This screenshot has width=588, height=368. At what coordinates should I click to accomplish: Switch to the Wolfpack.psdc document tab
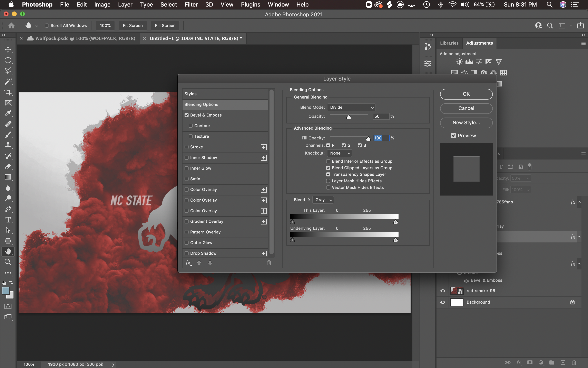pyautogui.click(x=85, y=38)
